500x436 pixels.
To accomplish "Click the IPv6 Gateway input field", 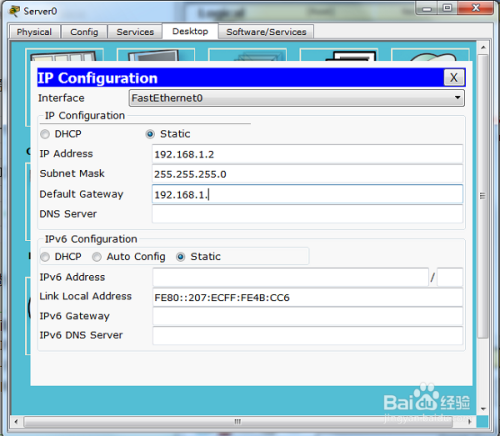I will (x=307, y=316).
